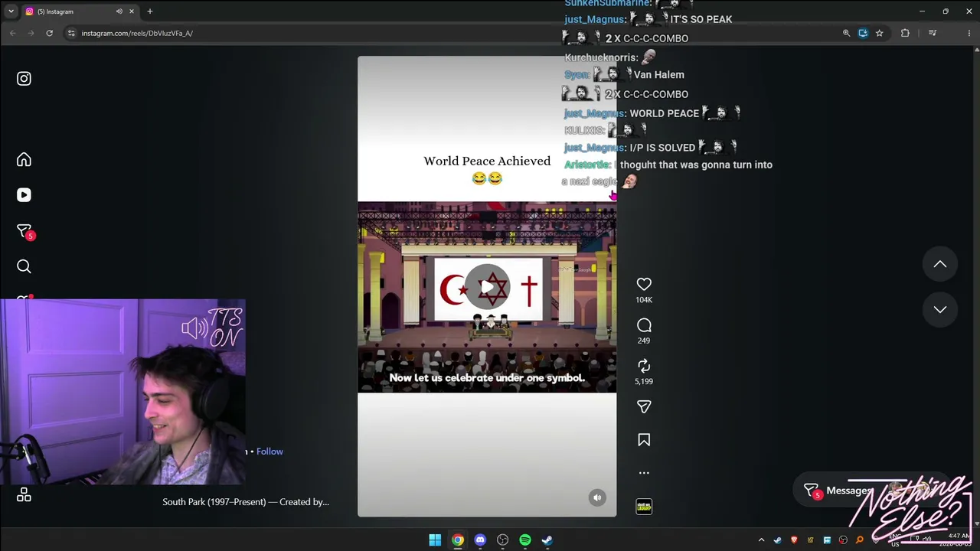The image size is (980, 551).
Task: Open more options for the reel
Action: coord(644,473)
